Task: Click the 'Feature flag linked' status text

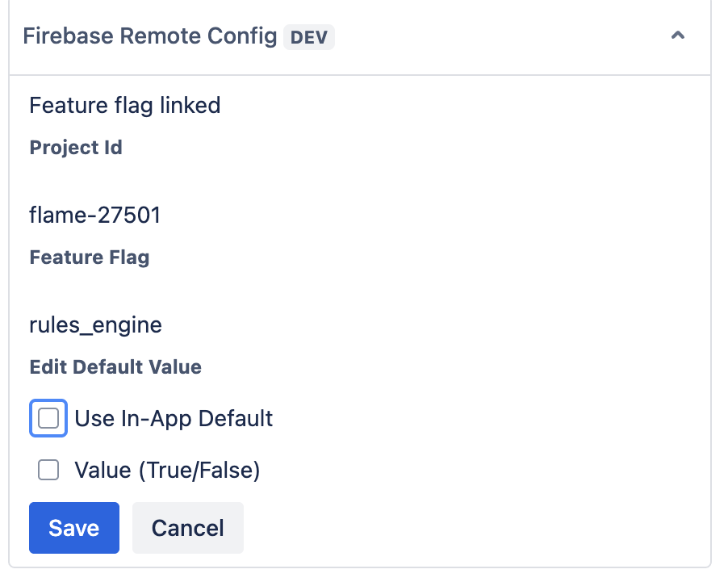Action: tap(124, 105)
